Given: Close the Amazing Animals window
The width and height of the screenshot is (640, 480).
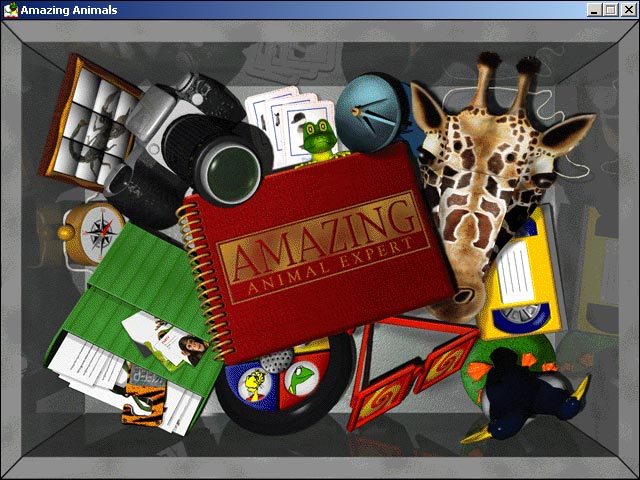Looking at the screenshot, I should point(629,10).
